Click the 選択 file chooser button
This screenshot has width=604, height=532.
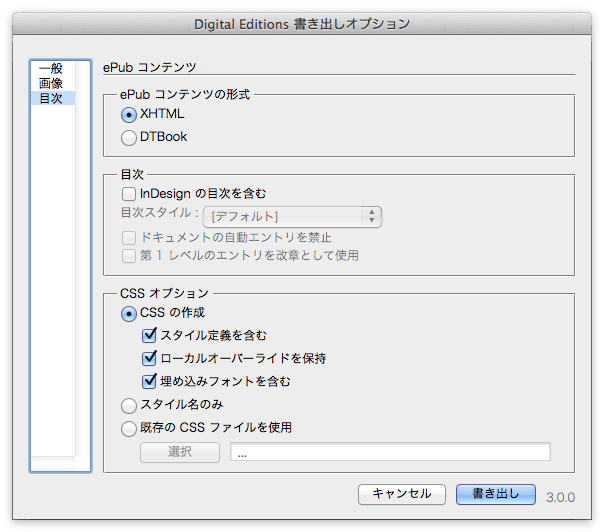tap(180, 452)
